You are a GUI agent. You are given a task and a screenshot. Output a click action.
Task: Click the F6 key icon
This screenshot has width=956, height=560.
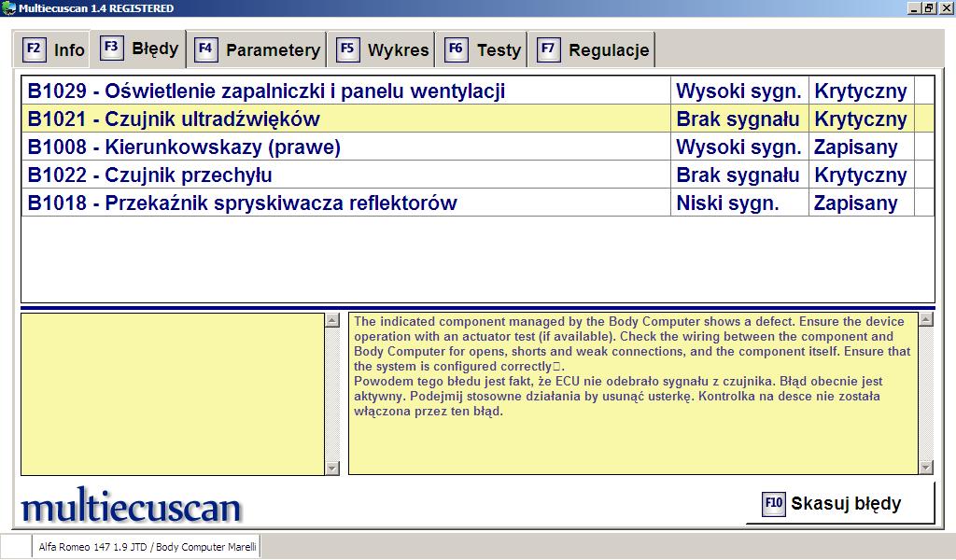click(x=456, y=49)
